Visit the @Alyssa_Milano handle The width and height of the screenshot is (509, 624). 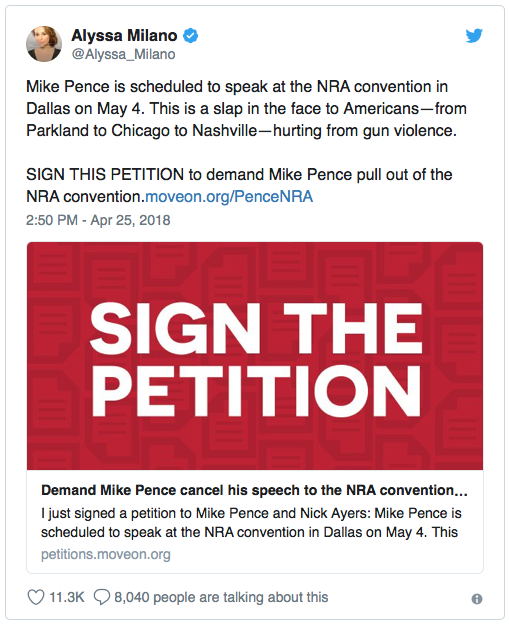[123, 54]
